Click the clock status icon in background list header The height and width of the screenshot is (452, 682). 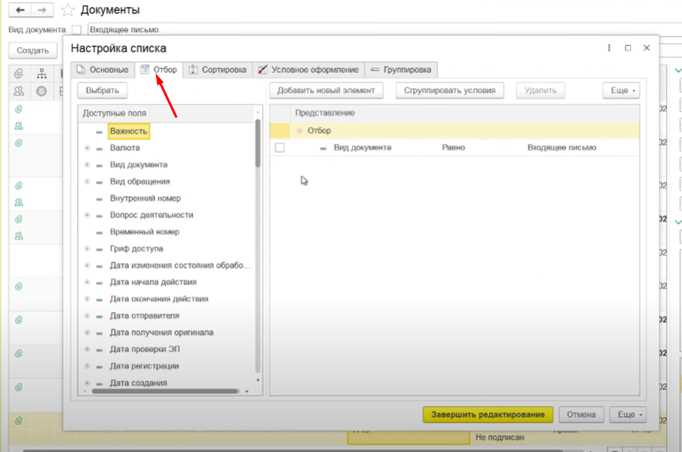pyautogui.click(x=42, y=91)
